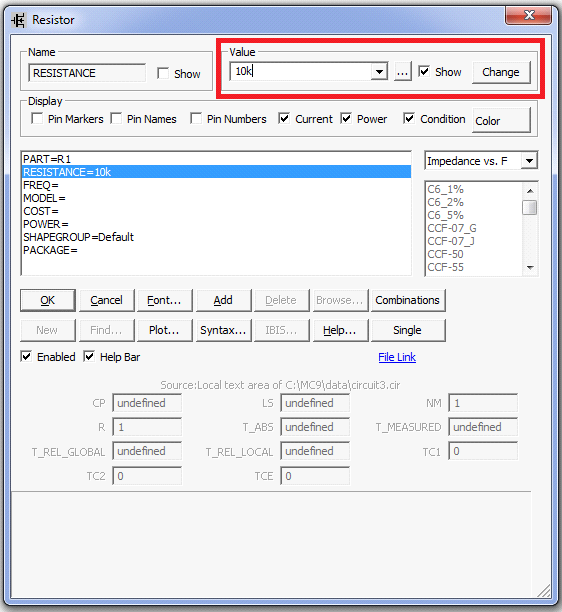Uncheck the Enabled checkbox
Image resolution: width=562 pixels, height=612 pixels.
26,356
